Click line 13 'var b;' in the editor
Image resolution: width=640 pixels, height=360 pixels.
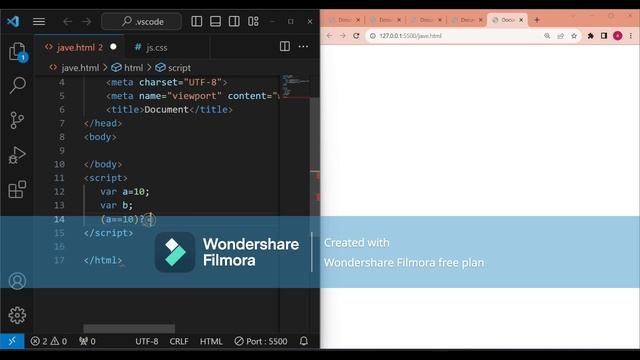coord(116,205)
